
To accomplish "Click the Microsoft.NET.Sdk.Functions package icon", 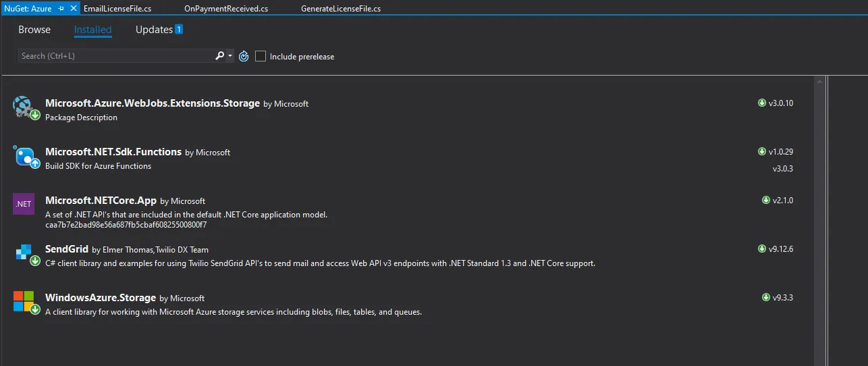I will click(26, 155).
